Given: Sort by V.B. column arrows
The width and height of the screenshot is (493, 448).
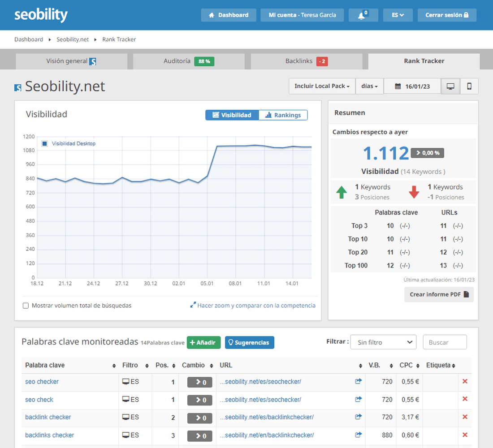Looking at the screenshot, I should click(x=391, y=366).
